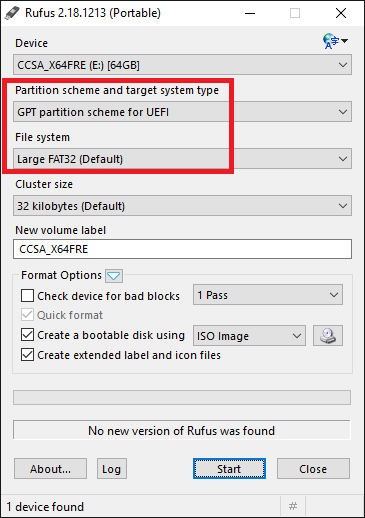Open the ISO Image boot type dropdown

coord(249,336)
